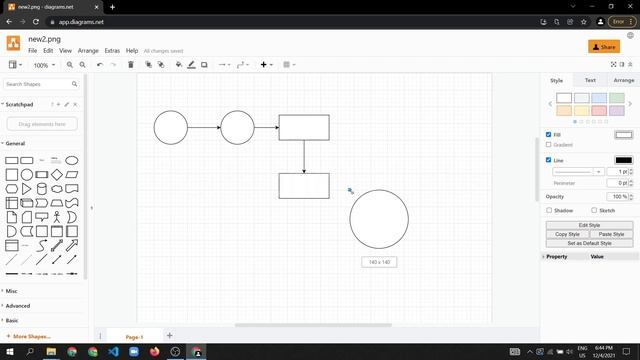Click the Scratchpad add plus icon
640x360 pixels.
tap(58, 104)
